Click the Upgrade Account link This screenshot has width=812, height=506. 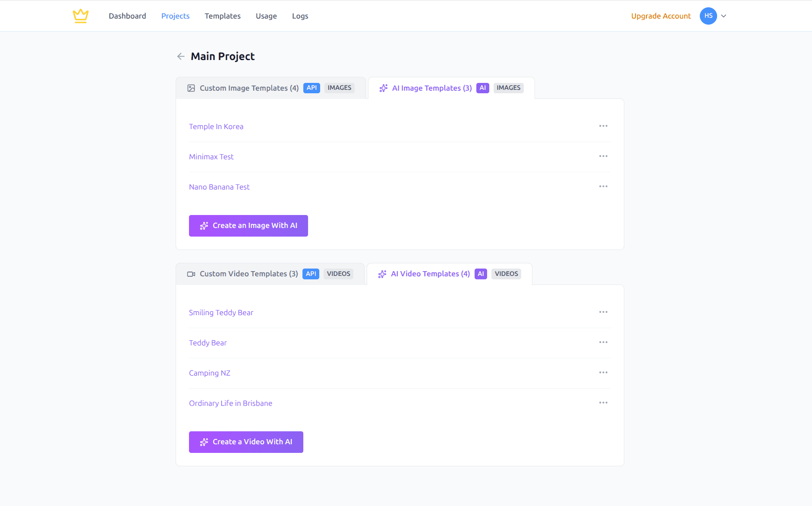661,16
